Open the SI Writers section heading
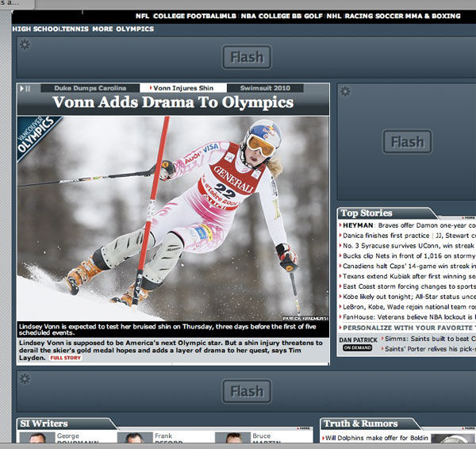The image size is (476, 449). [x=44, y=424]
